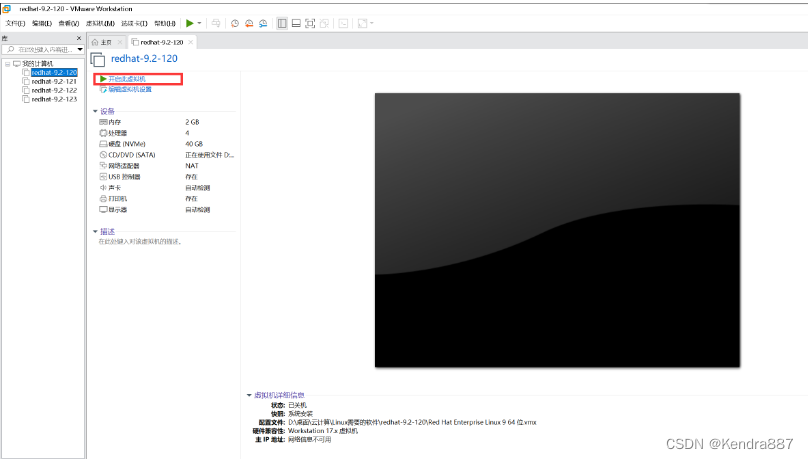
Task: Click the CD/DVD (SATA) device row
Action: 166,155
